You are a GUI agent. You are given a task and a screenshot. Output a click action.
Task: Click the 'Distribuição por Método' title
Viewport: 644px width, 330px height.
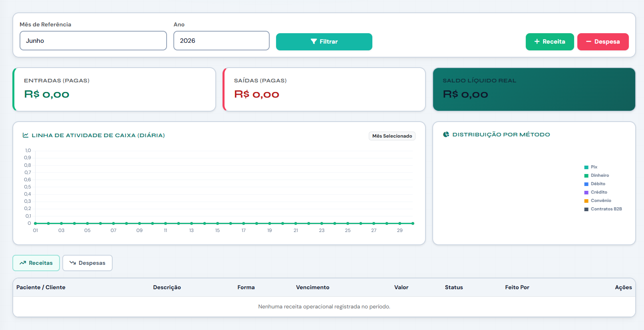point(501,134)
